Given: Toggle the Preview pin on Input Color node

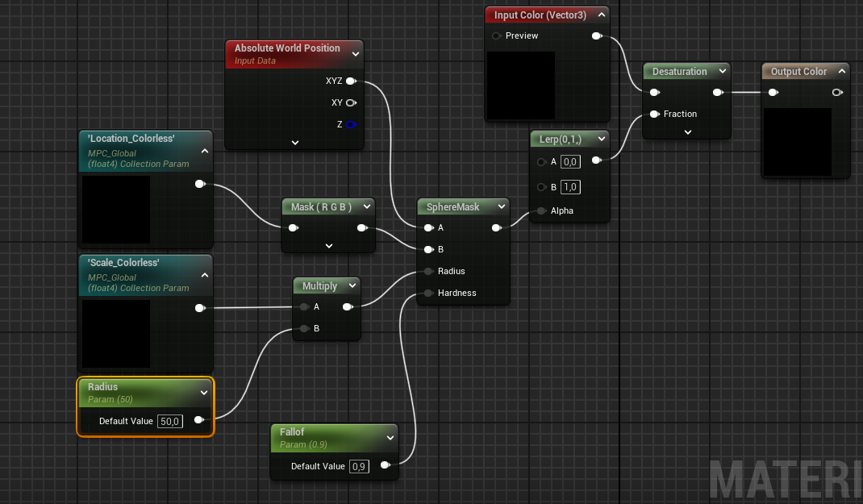Looking at the screenshot, I should (497, 35).
